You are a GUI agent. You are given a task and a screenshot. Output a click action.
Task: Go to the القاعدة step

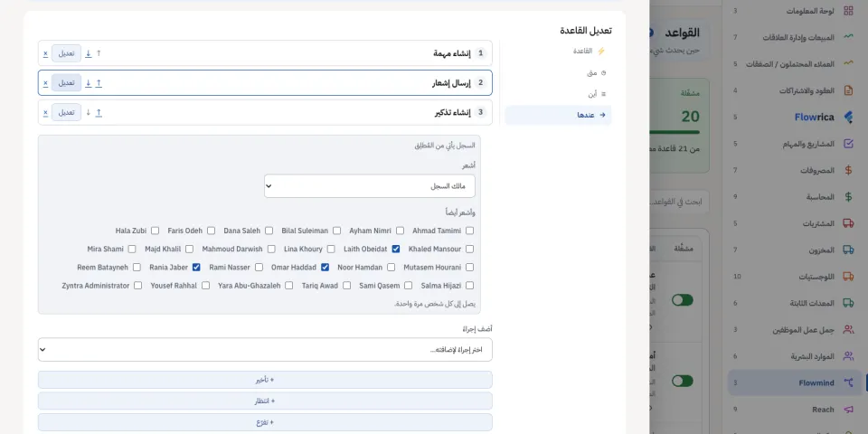[x=558, y=51]
